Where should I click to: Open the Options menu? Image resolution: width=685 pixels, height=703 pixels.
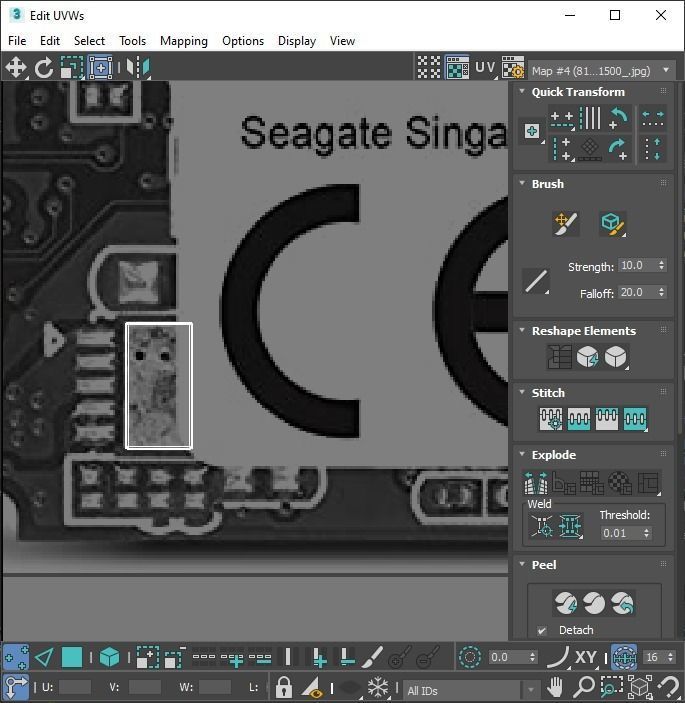click(243, 41)
